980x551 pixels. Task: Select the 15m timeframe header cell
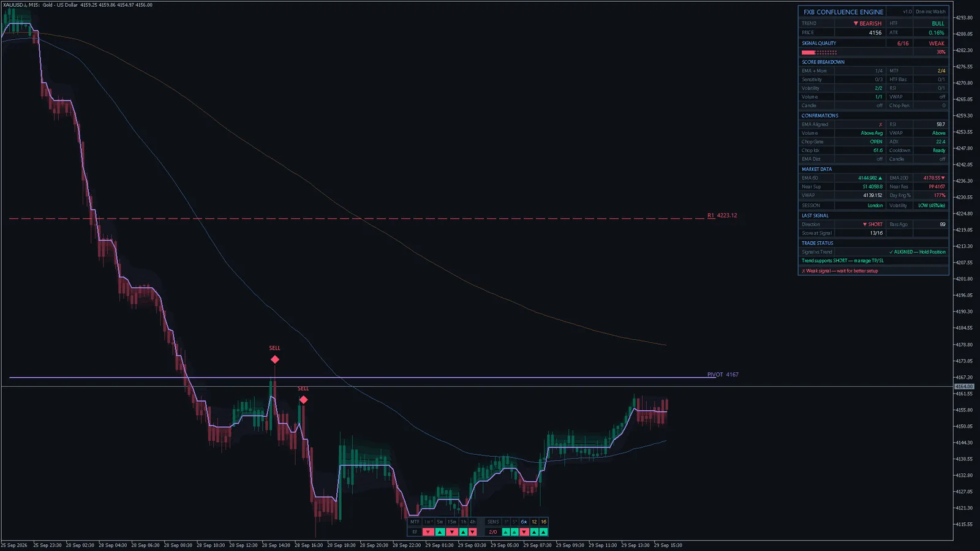coord(452,522)
